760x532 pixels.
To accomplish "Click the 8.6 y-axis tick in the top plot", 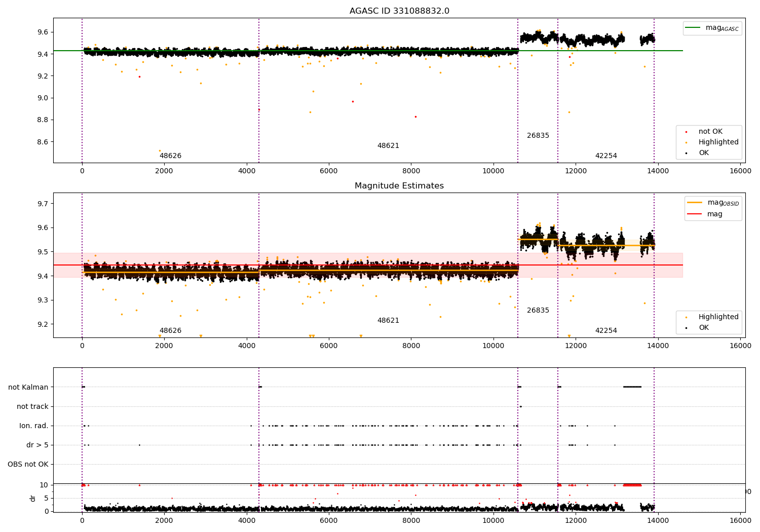I will tap(43, 142).
